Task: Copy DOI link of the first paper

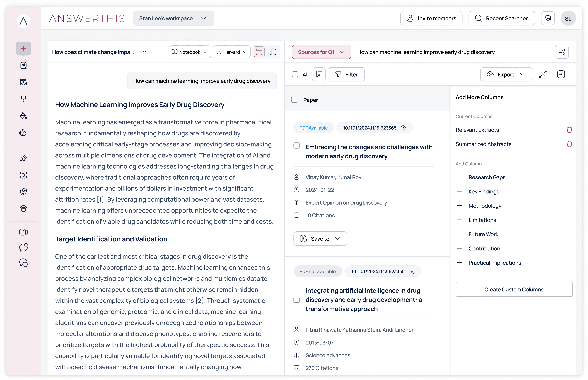Action: [404, 128]
